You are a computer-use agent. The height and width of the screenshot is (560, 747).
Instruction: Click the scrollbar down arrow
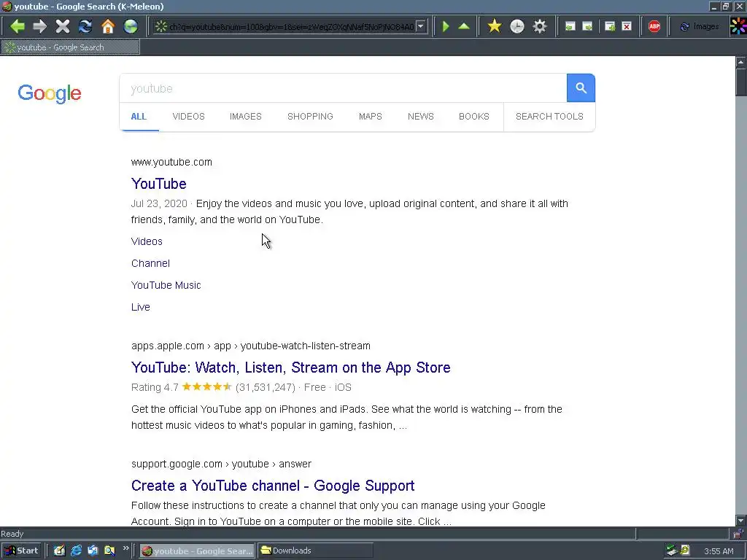(x=741, y=521)
